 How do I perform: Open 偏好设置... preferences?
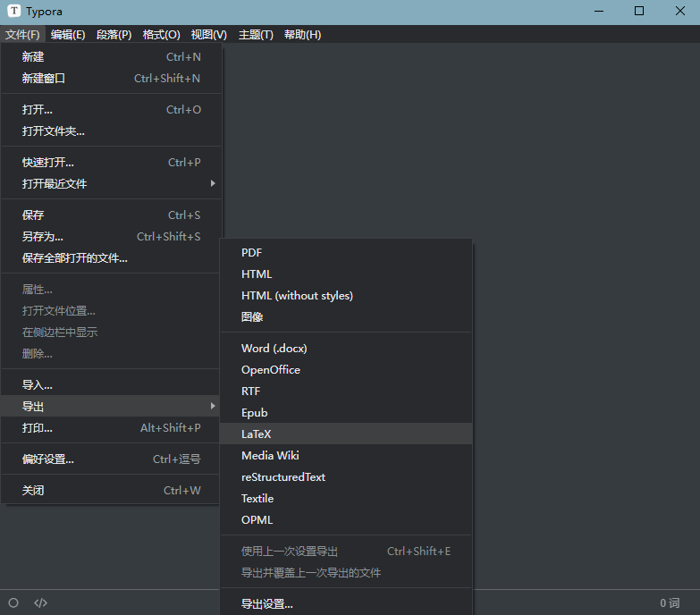pos(111,459)
